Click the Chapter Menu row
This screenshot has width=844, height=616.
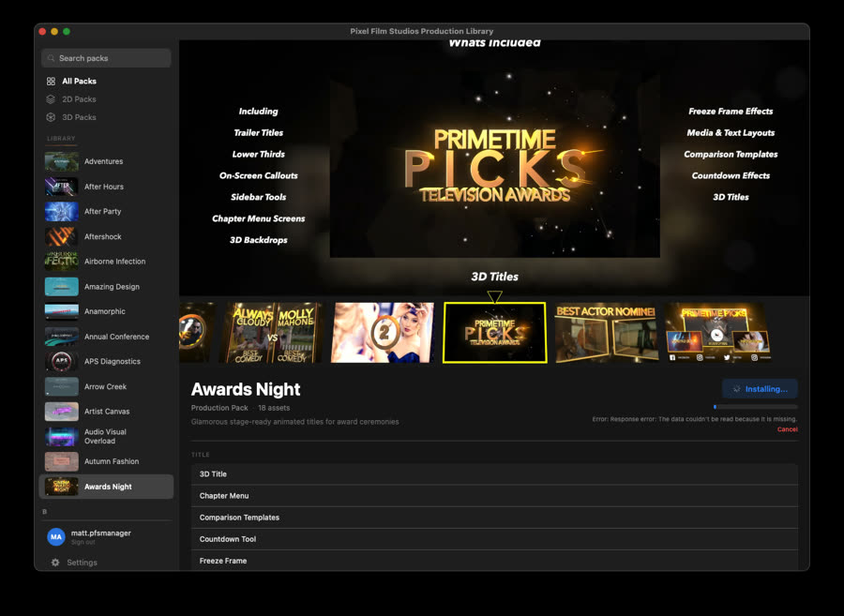(x=494, y=496)
